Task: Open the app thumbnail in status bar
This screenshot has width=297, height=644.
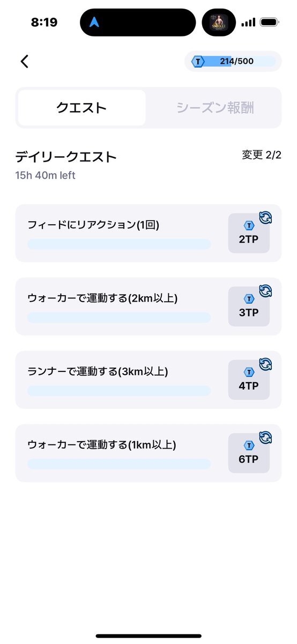Action: (x=219, y=23)
